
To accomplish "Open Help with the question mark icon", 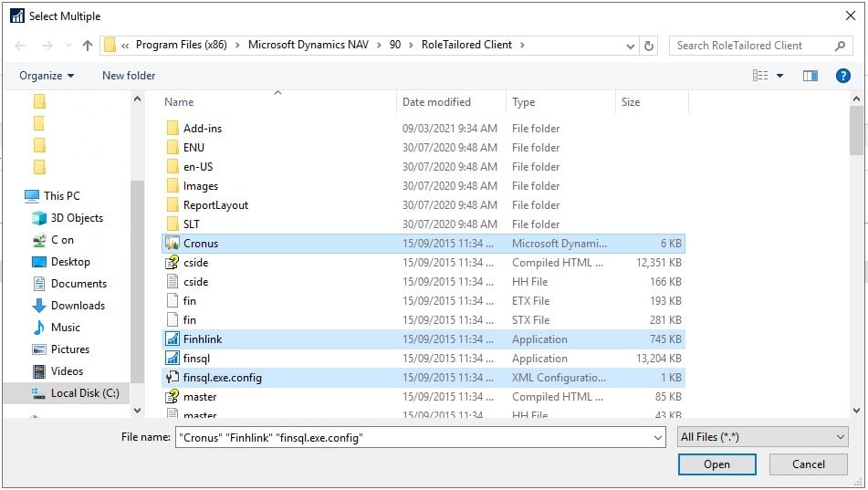I will tap(842, 76).
